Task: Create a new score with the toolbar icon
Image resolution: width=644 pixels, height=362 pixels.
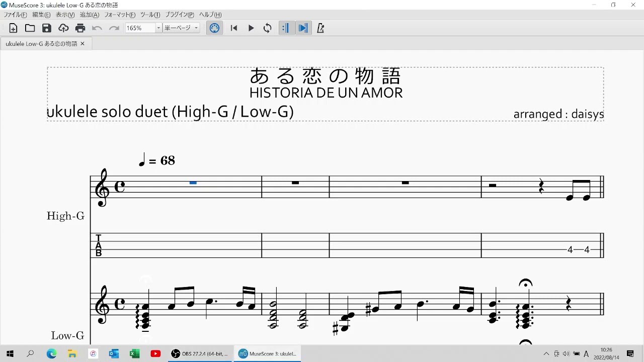Action: [14, 28]
